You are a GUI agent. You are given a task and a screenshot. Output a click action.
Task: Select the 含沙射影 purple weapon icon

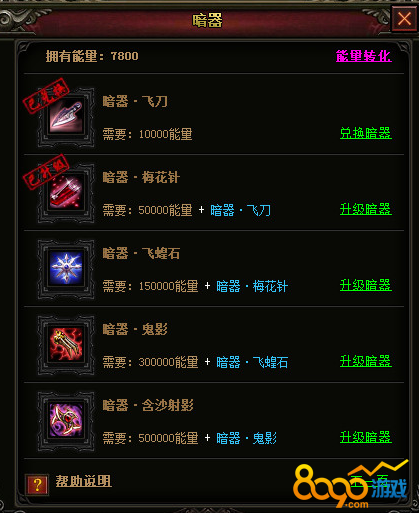tap(66, 421)
